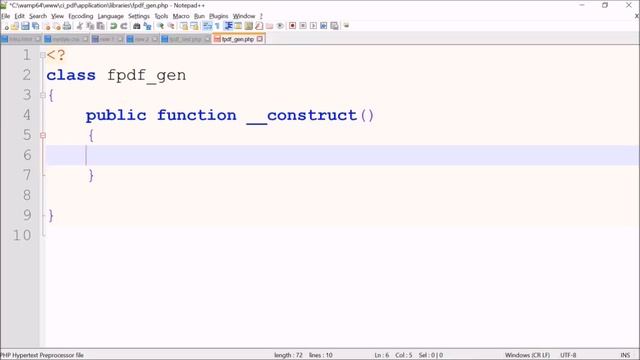Viewport: 640px width, 360px height.
Task: Click the Stop Recording macro icon
Action: [303, 26]
